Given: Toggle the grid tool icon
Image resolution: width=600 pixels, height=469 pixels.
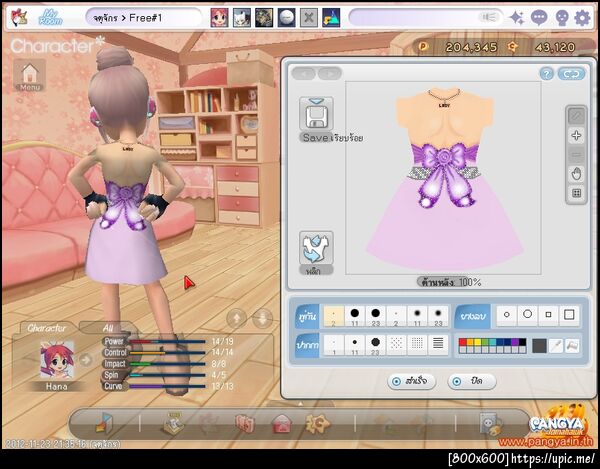Looking at the screenshot, I should pos(576,193).
